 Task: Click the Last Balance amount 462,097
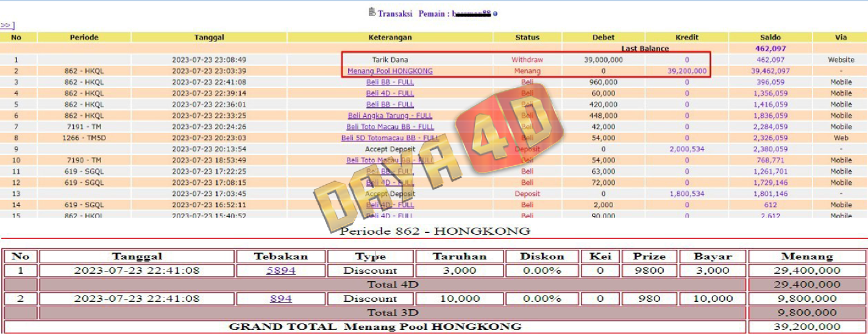click(770, 48)
